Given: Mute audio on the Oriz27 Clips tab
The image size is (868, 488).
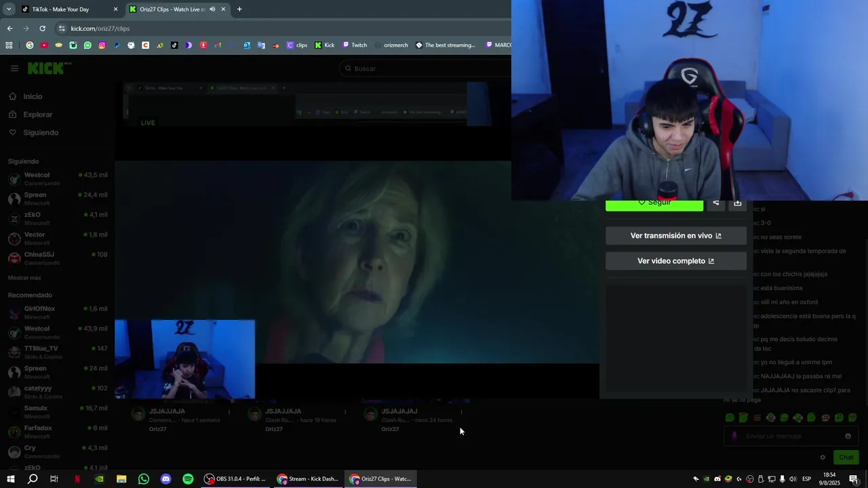Looking at the screenshot, I should click(x=212, y=9).
